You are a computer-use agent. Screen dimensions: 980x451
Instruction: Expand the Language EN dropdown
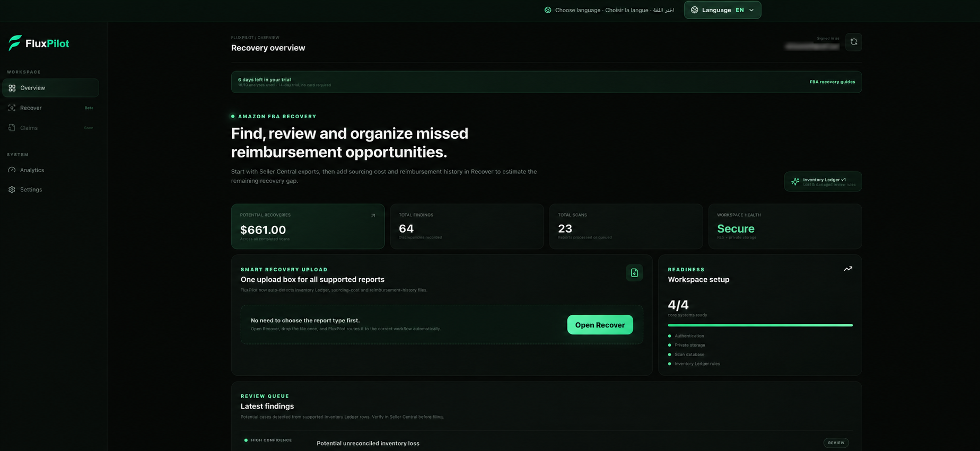pos(722,10)
